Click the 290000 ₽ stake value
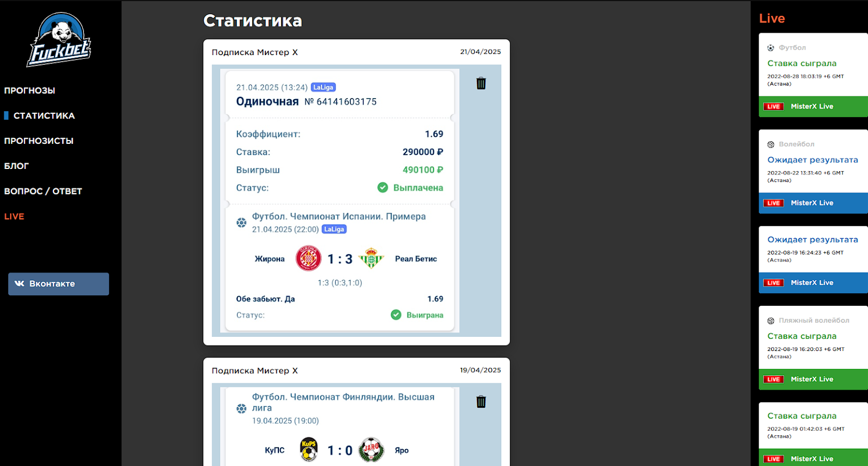Viewport: 868px width, 466px height. click(423, 152)
